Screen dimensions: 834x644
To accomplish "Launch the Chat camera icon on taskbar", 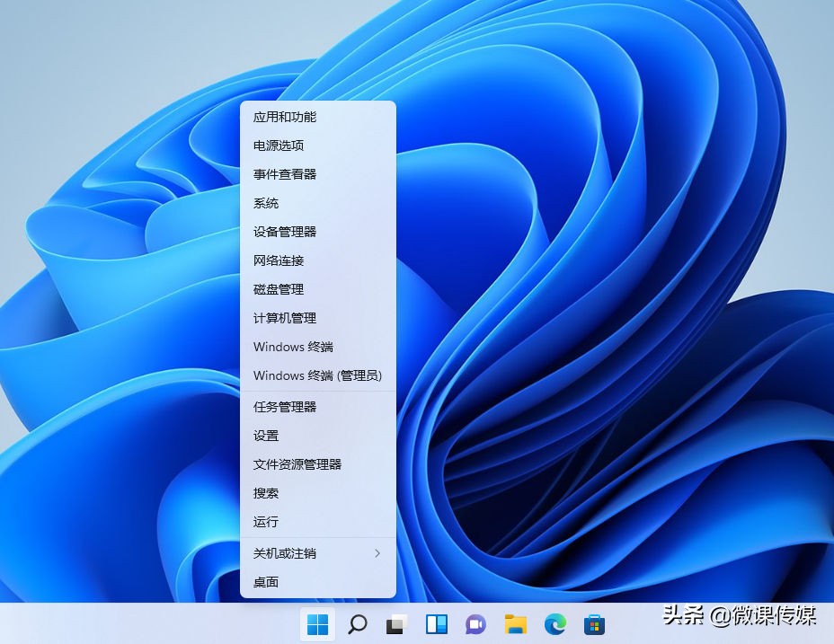I will (x=475, y=623).
